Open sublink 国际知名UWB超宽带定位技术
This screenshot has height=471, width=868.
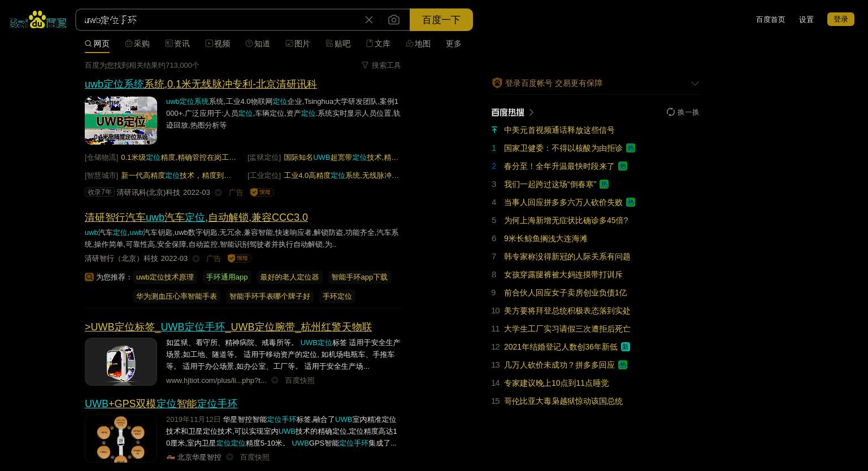tap(341, 157)
